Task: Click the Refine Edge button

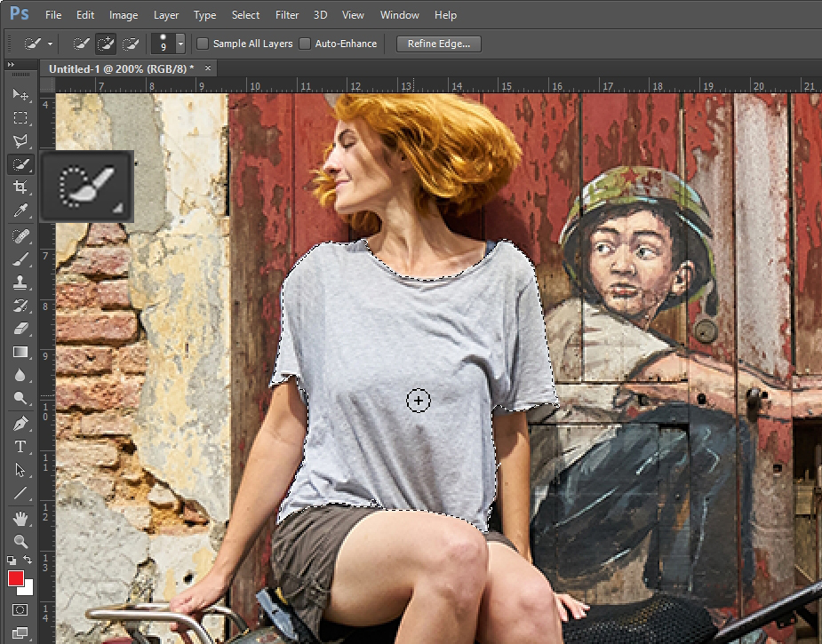Action: tap(439, 44)
